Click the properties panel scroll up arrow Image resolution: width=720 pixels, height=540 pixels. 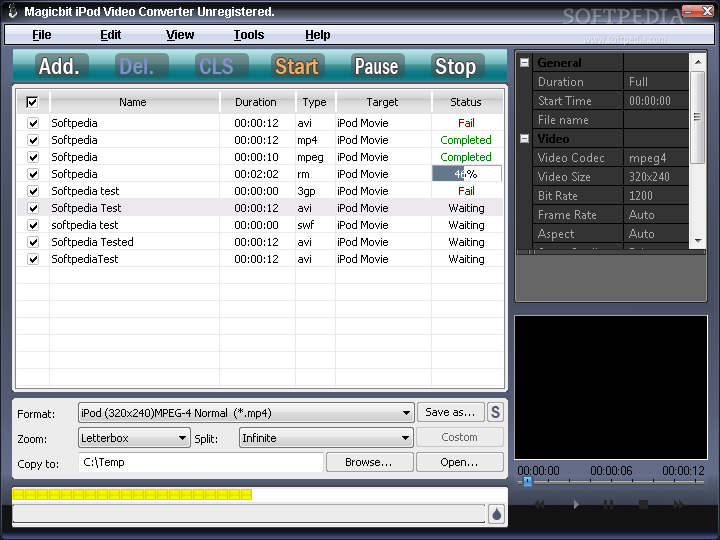click(698, 62)
